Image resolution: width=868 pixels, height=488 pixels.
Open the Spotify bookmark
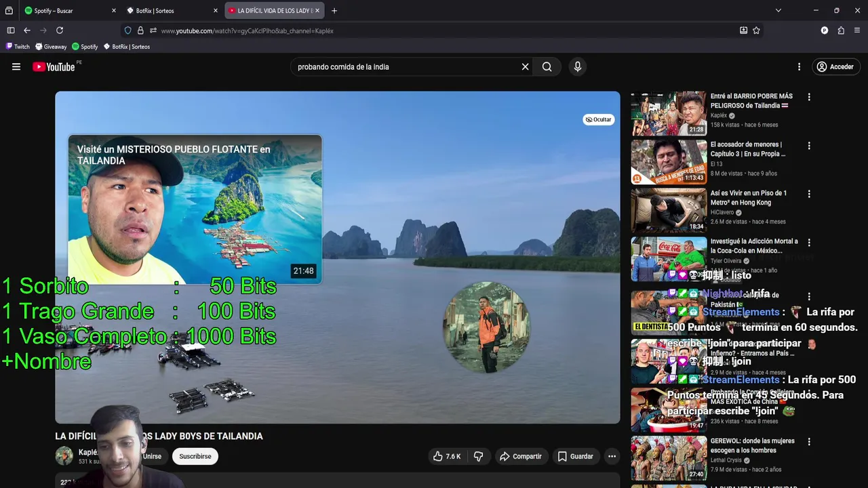tap(85, 47)
